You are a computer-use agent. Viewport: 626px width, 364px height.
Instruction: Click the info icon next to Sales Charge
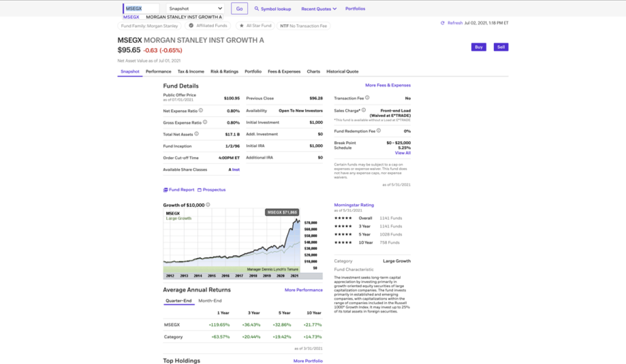[363, 109]
